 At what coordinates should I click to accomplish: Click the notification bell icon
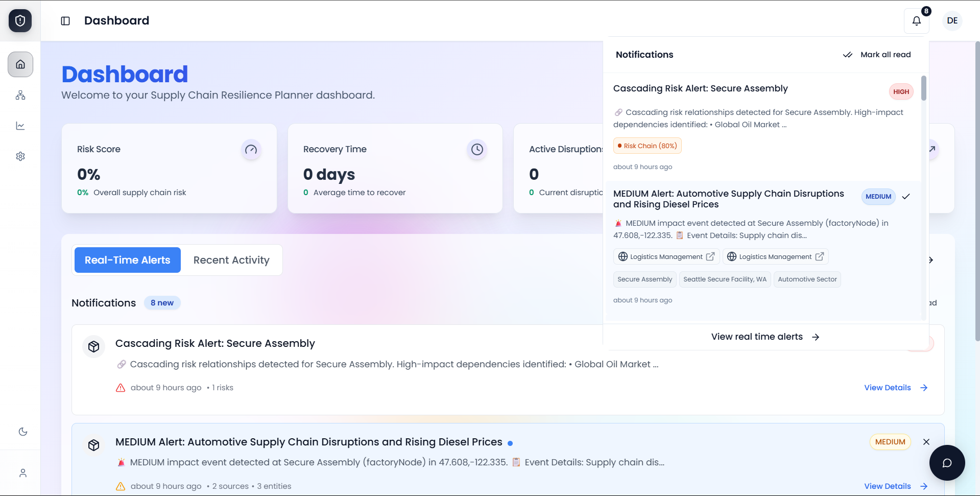click(916, 21)
